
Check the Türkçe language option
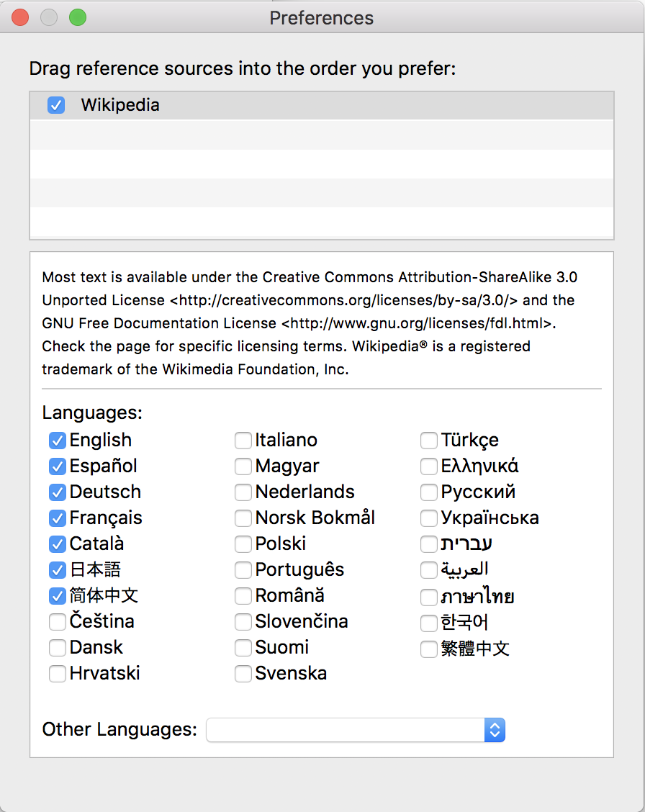(428, 441)
